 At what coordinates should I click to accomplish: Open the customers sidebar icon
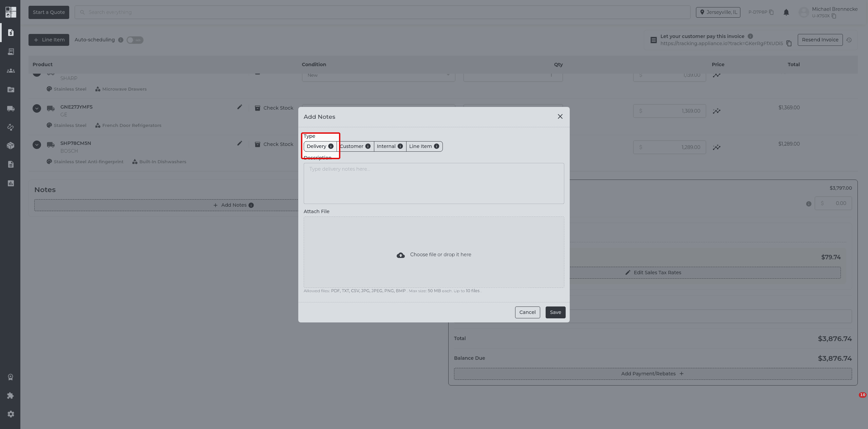(x=11, y=71)
